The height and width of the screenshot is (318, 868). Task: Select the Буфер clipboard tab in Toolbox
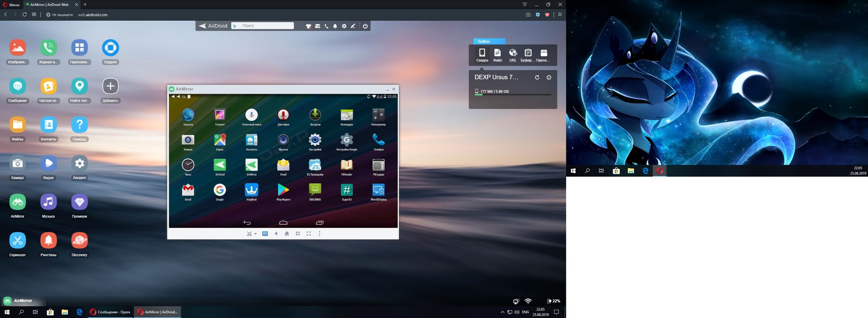tap(528, 55)
